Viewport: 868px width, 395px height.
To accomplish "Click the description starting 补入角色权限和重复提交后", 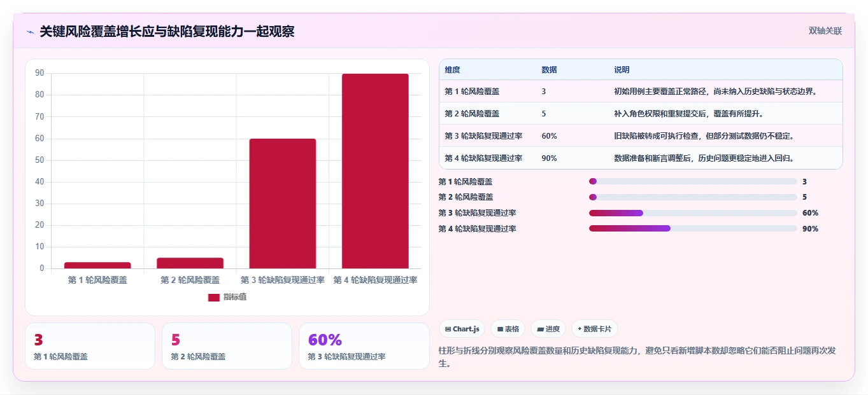I will 688,114.
